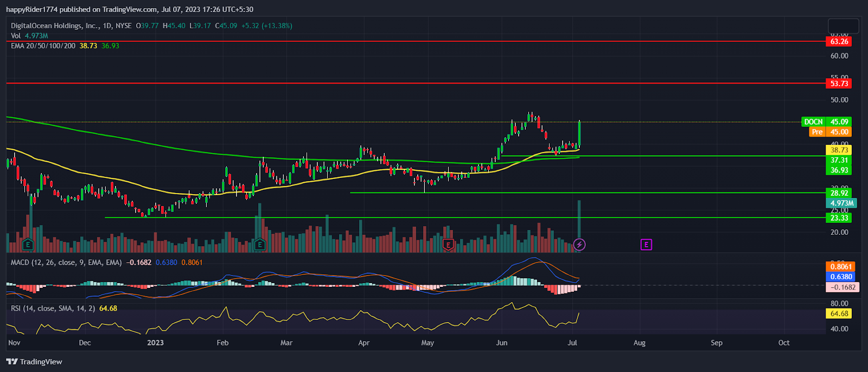Click the May label on time axis

[427, 343]
